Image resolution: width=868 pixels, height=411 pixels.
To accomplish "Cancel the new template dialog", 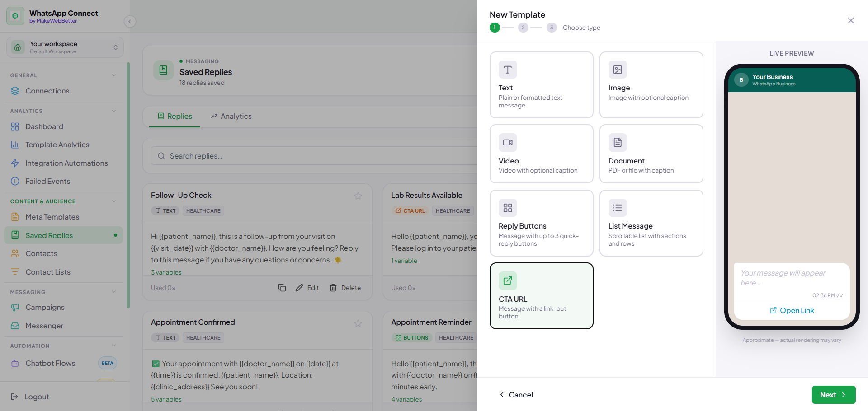I will click(x=516, y=395).
